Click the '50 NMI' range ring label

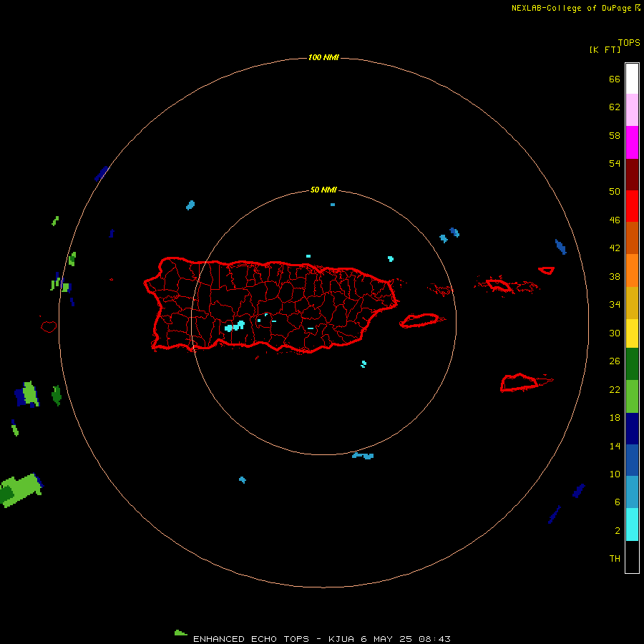coord(323,190)
